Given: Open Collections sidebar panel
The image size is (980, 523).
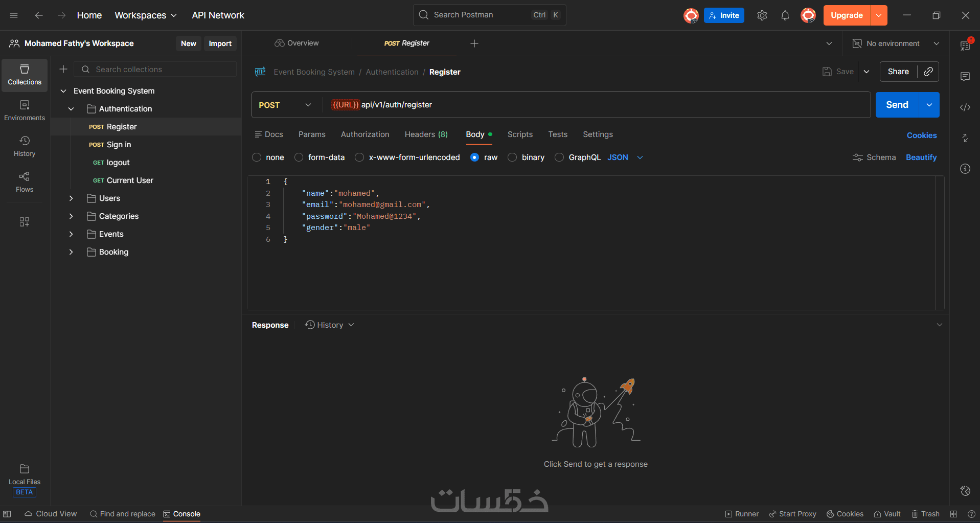Looking at the screenshot, I should pos(25,75).
